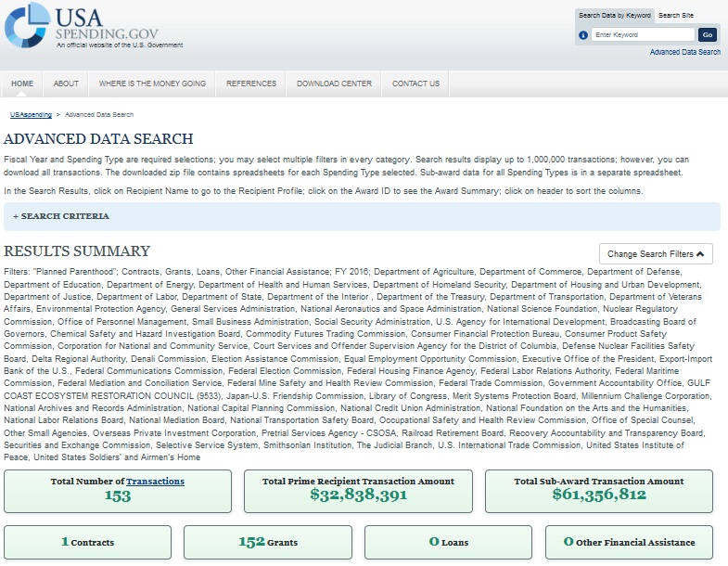Click the 1 Contracts results box
Screen dimensions: 728x566
[x=88, y=542]
